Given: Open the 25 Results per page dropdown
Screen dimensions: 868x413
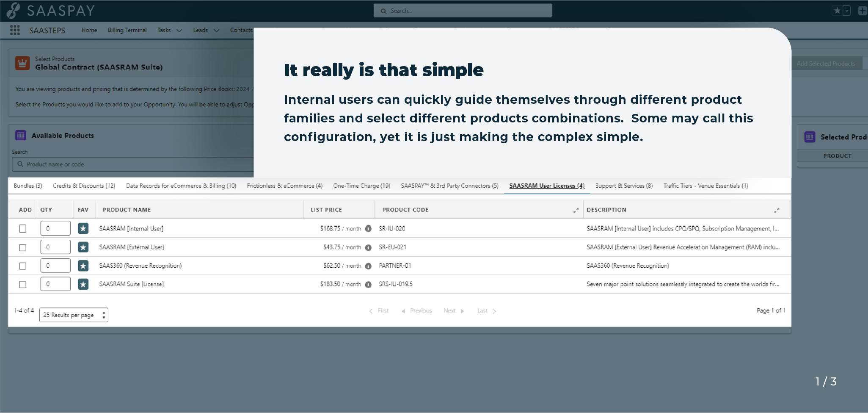Looking at the screenshot, I should (x=74, y=315).
